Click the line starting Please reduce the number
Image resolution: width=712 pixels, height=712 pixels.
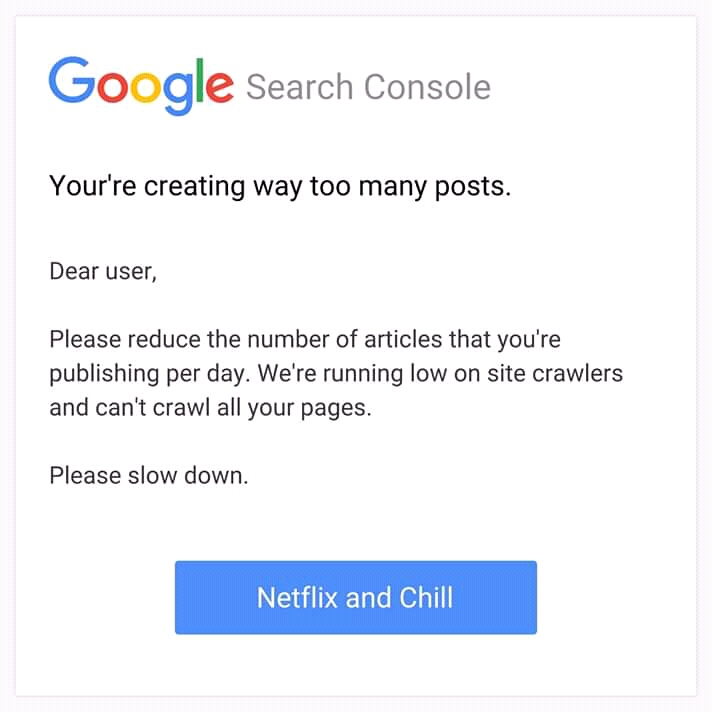click(305, 339)
